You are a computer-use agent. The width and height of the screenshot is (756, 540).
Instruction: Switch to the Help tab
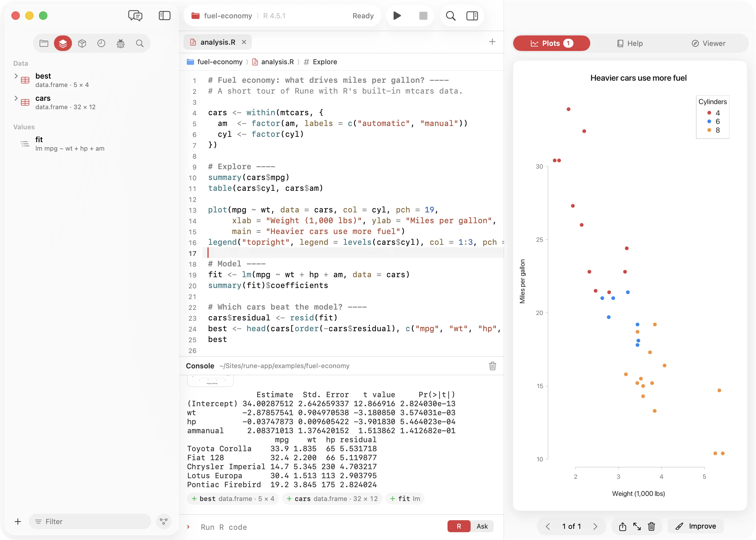(x=630, y=43)
